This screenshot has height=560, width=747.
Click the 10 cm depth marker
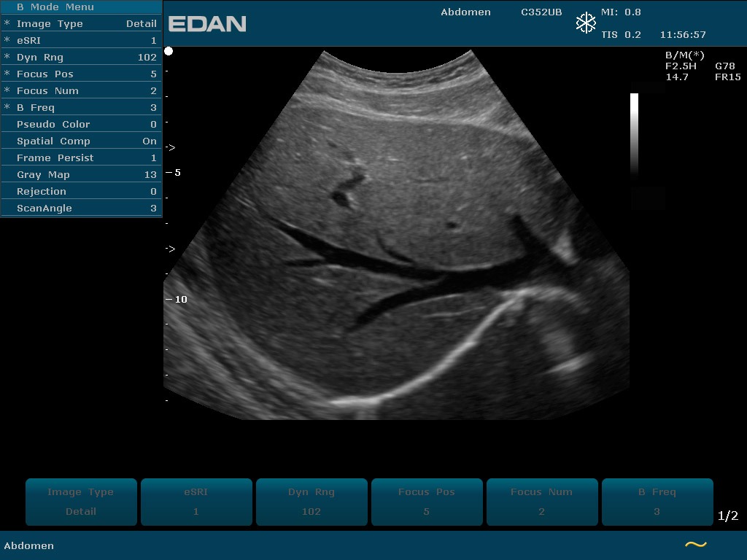179,299
